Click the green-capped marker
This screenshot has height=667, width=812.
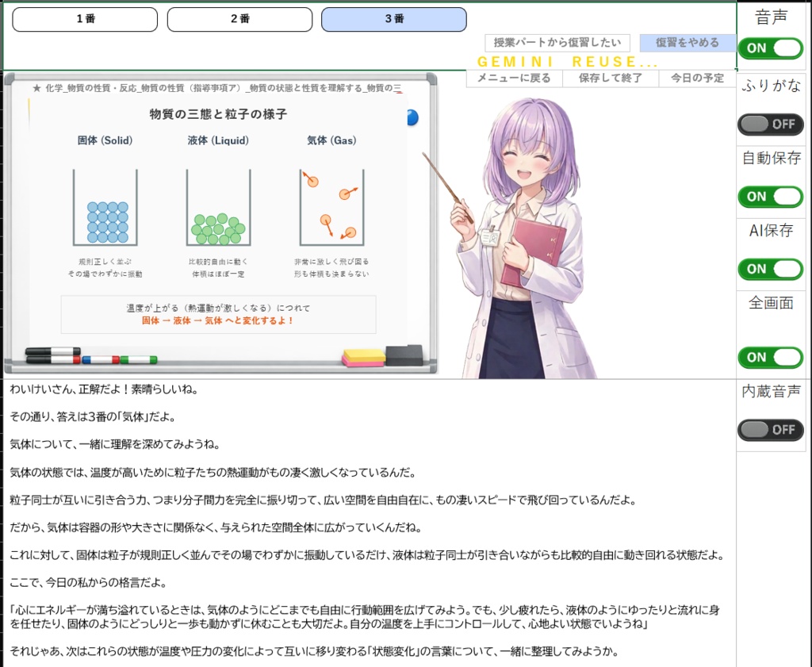(x=138, y=359)
